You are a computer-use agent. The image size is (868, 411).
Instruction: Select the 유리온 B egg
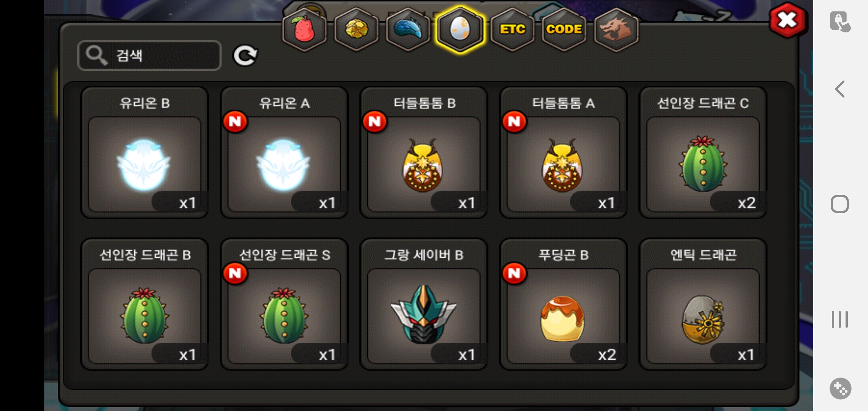[x=145, y=153]
